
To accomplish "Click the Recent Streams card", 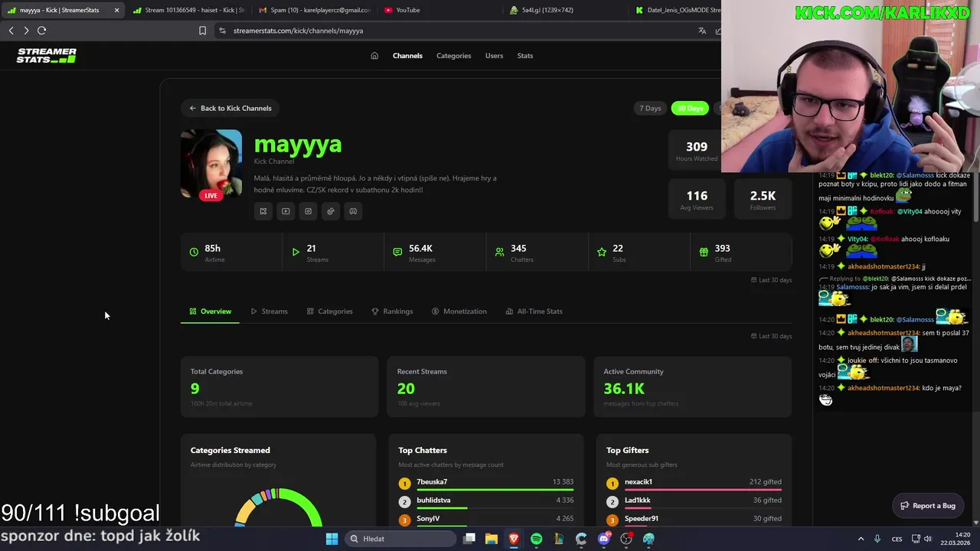I will 486,386.
